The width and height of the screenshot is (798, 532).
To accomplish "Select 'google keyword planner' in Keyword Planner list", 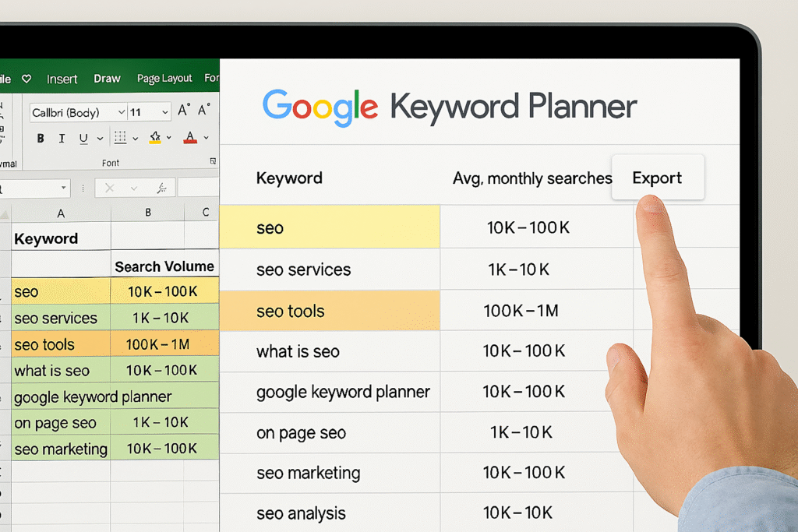I will coord(343,392).
